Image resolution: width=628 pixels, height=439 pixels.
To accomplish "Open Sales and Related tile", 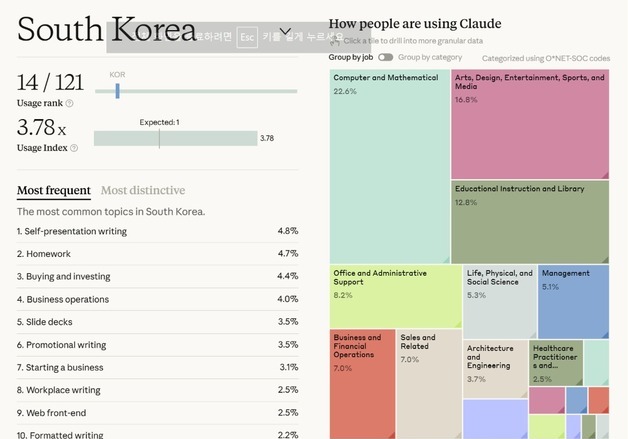I will 429,384.
